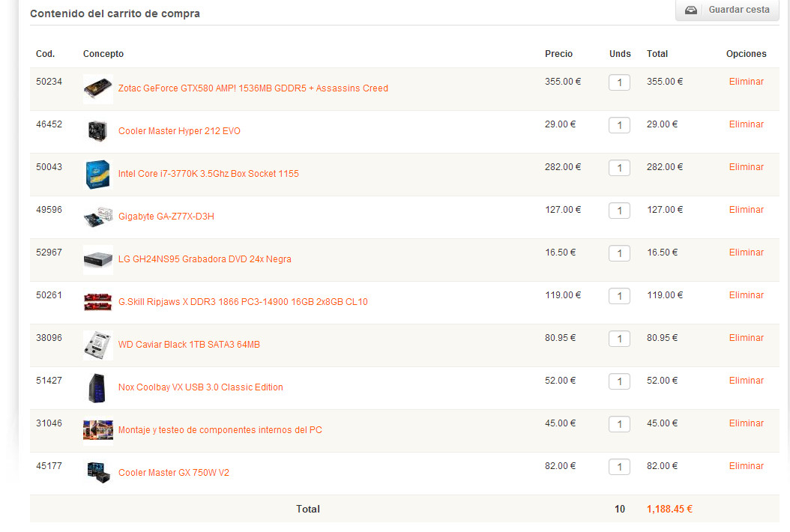Open Nox Coolbay VX USB 3.0 link
Screen dimensions: 790x532
point(201,387)
